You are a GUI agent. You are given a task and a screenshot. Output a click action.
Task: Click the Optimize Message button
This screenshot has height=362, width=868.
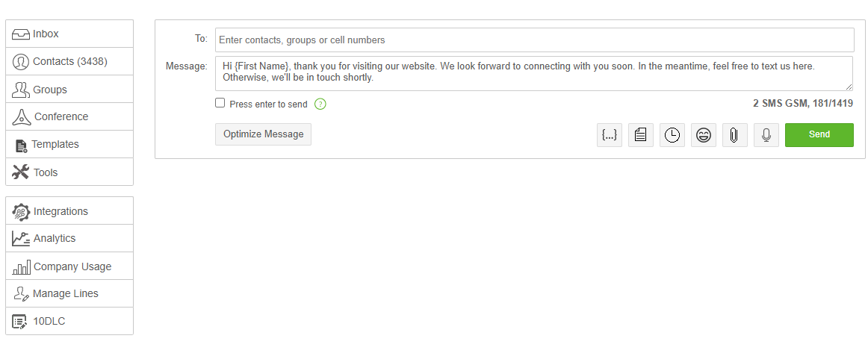click(x=263, y=134)
